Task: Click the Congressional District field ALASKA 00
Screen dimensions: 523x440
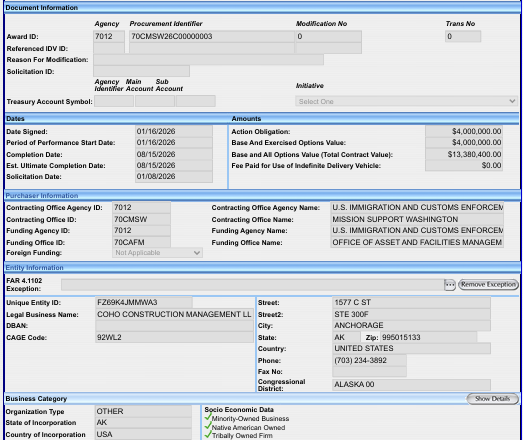Action: point(412,385)
